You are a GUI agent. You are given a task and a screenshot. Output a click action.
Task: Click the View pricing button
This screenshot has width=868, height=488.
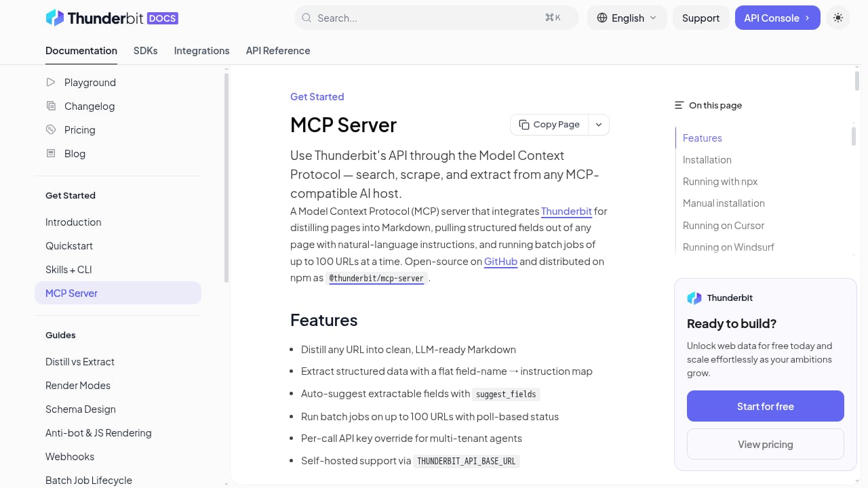[766, 444]
